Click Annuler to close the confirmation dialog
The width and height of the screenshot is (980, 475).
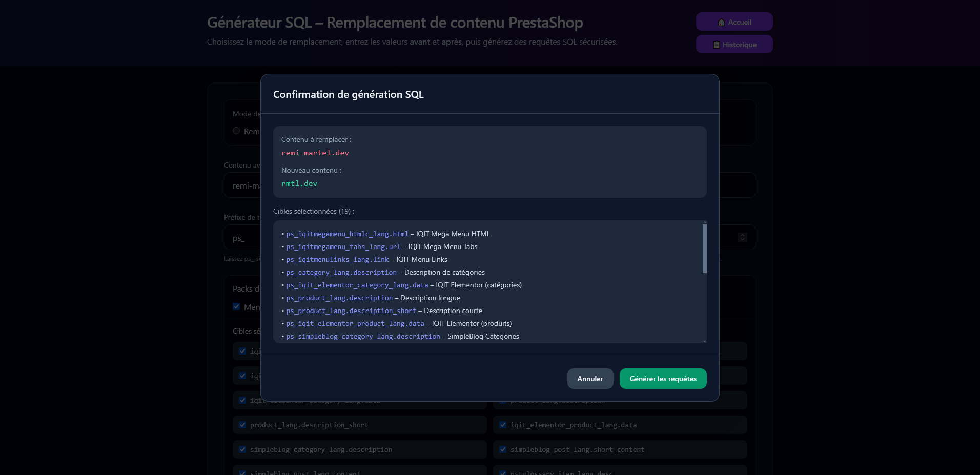pos(589,379)
